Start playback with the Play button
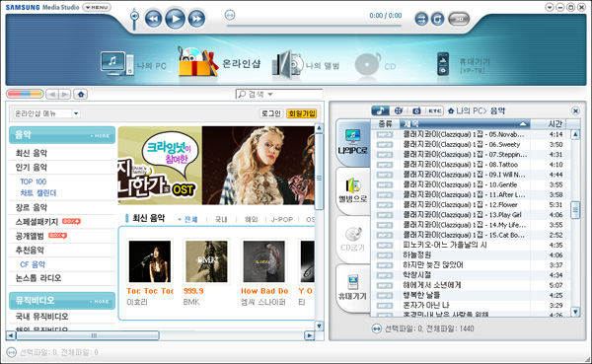 pyautogui.click(x=176, y=19)
